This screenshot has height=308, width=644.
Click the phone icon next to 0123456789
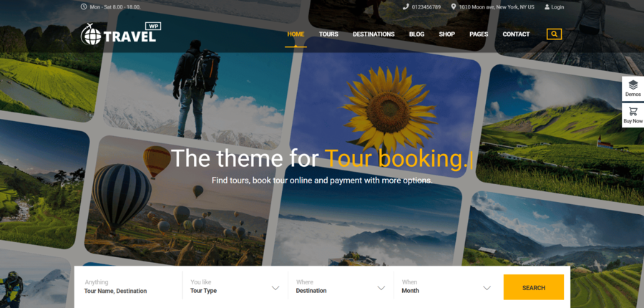point(406,6)
